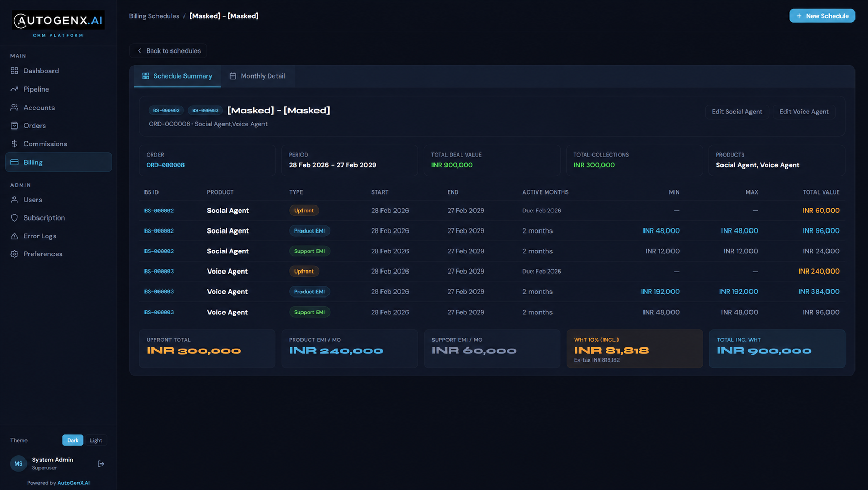Screen dimensions: 868x490
Task: Click BS-000003 in Voice Agent Upfront row
Action: [x=159, y=272]
